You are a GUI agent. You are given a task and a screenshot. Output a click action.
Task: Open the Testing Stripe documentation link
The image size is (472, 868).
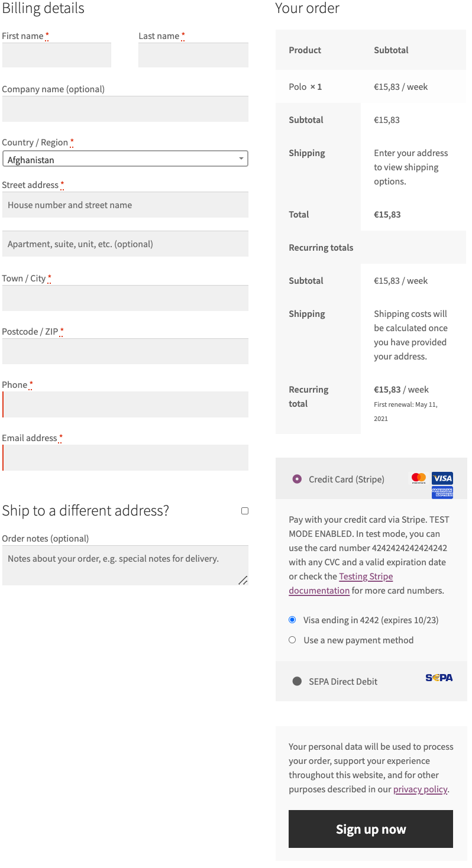tap(366, 576)
